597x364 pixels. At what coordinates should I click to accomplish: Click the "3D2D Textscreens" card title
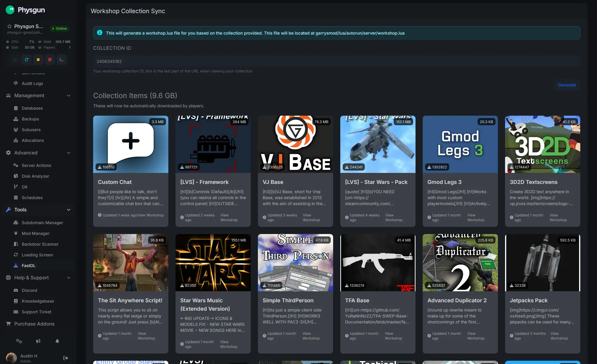coord(534,182)
